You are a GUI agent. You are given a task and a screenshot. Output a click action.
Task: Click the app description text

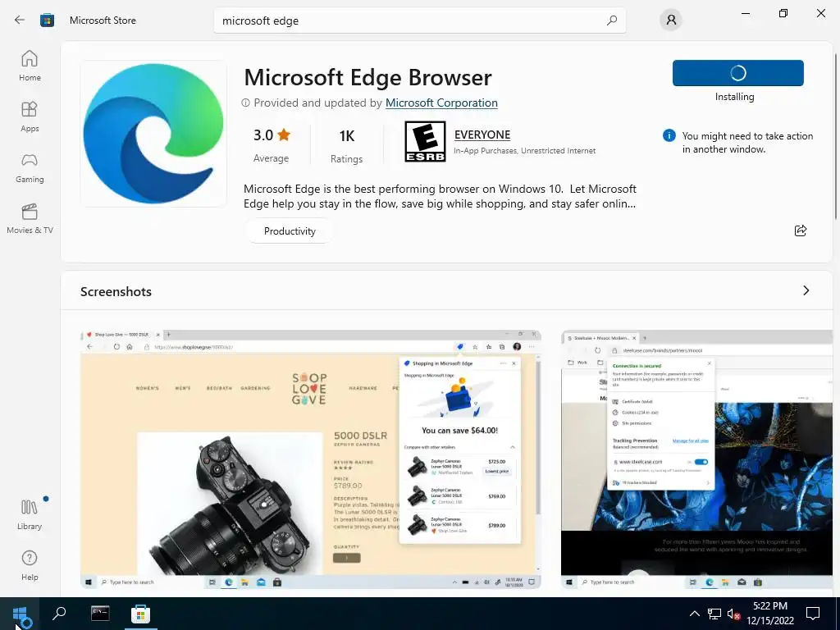point(440,196)
